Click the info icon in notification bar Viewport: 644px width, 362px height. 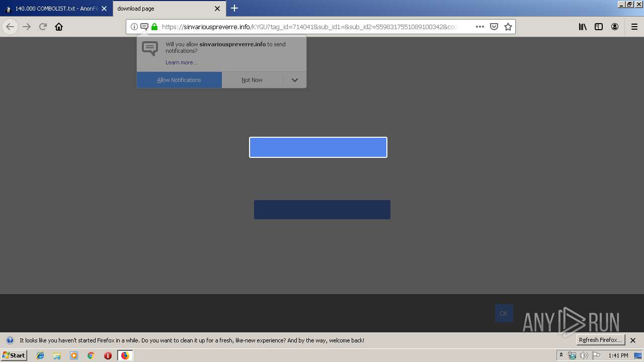[x=10, y=340]
